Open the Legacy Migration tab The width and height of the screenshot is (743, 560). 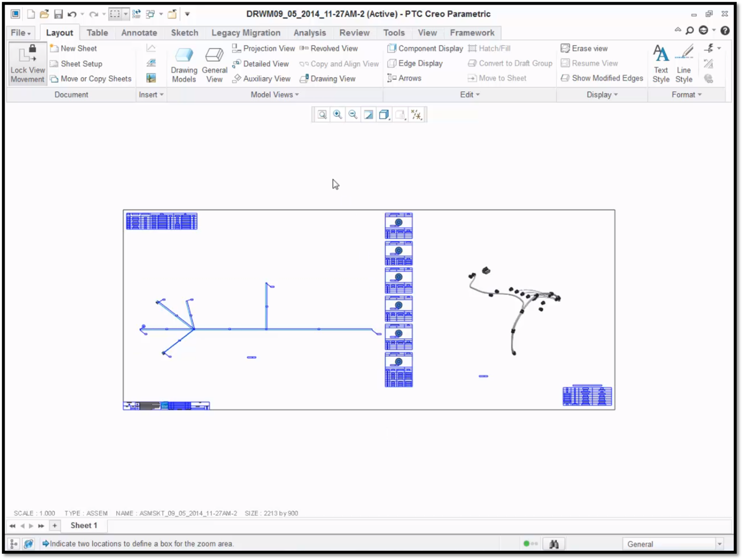point(246,33)
